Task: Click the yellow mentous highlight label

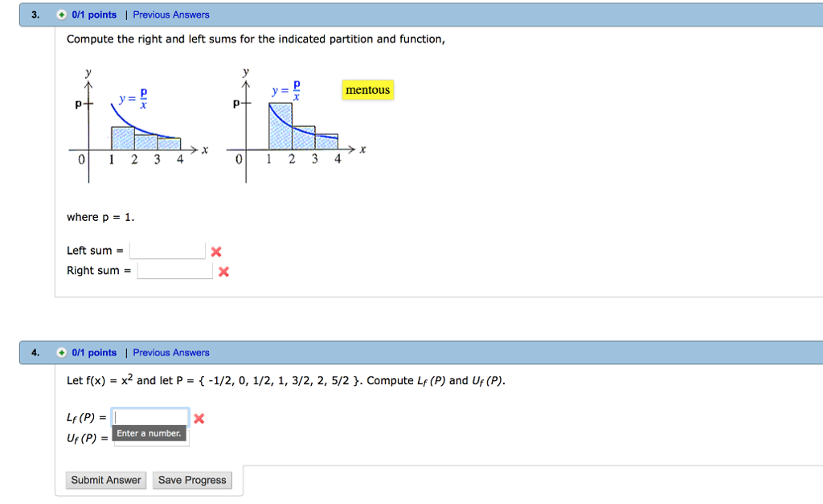Action: (x=367, y=90)
